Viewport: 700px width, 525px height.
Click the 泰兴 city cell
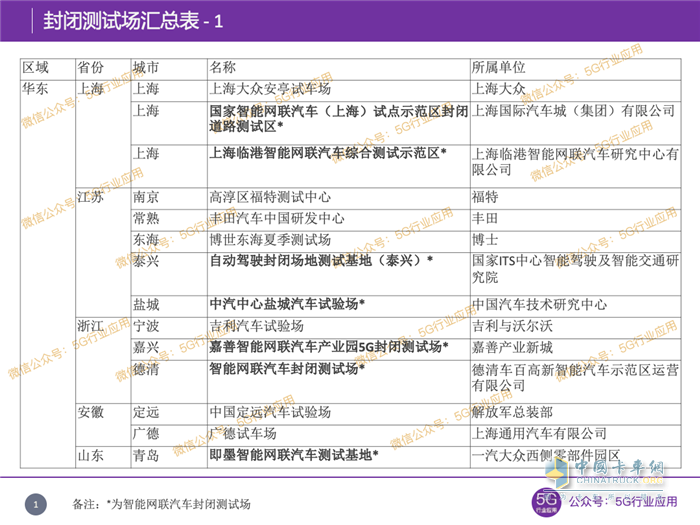(x=169, y=274)
